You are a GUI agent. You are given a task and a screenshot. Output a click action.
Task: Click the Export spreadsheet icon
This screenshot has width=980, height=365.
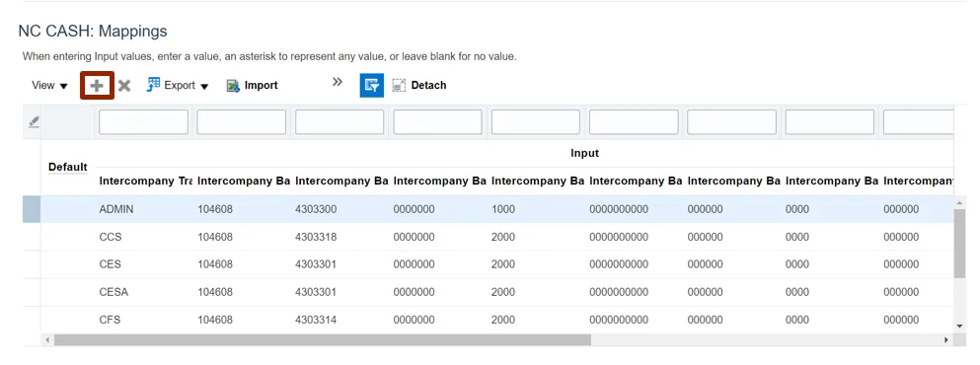coord(154,85)
